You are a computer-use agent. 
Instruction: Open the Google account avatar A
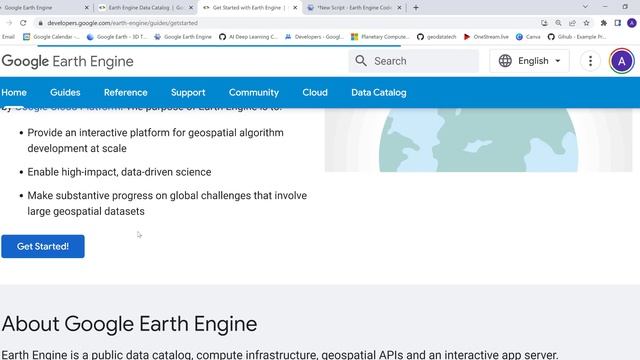click(622, 61)
